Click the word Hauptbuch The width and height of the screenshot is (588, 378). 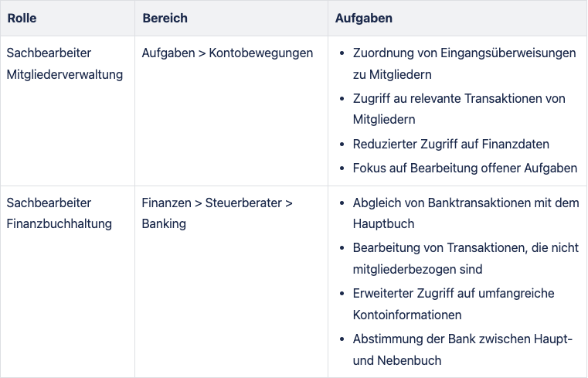point(383,224)
